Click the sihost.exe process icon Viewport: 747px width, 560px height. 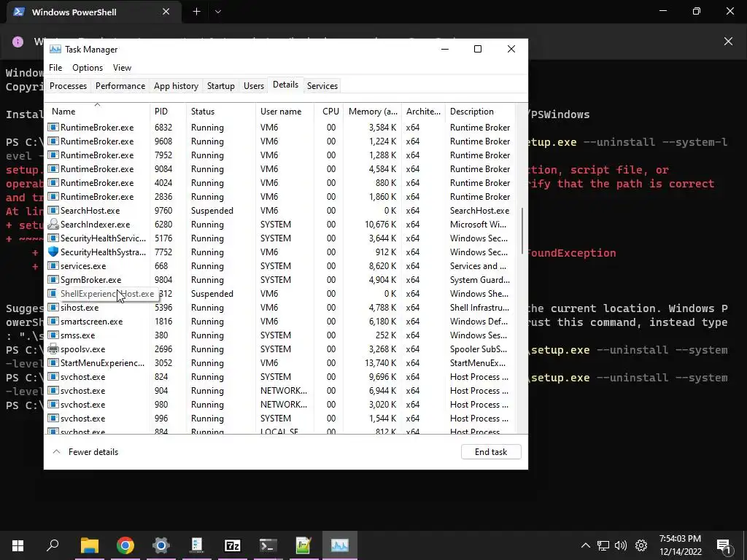[53, 308]
